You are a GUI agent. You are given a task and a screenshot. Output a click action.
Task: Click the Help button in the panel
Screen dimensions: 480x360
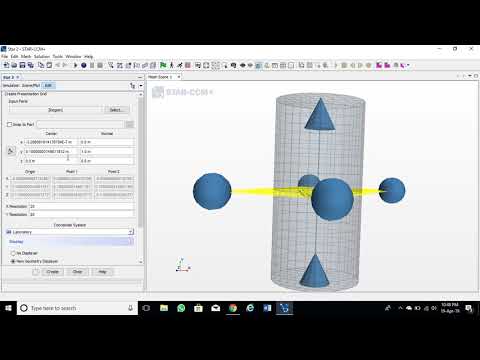(102, 272)
